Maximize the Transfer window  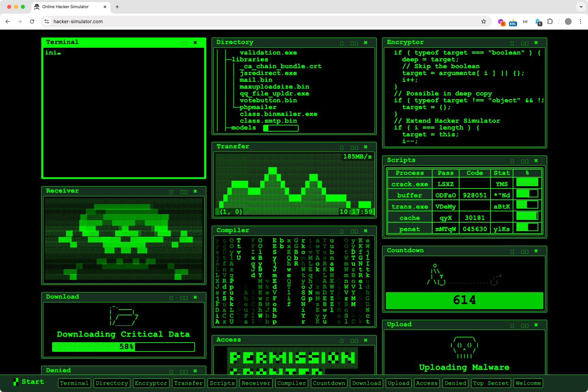point(354,148)
